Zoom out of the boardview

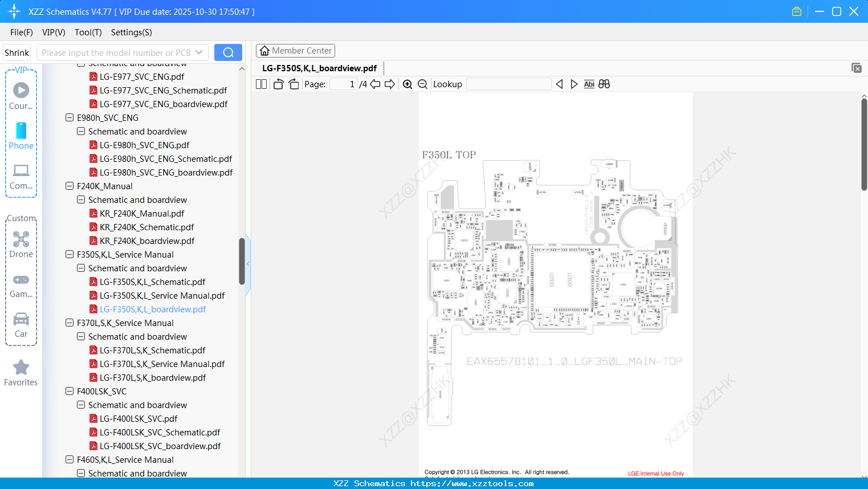click(422, 84)
